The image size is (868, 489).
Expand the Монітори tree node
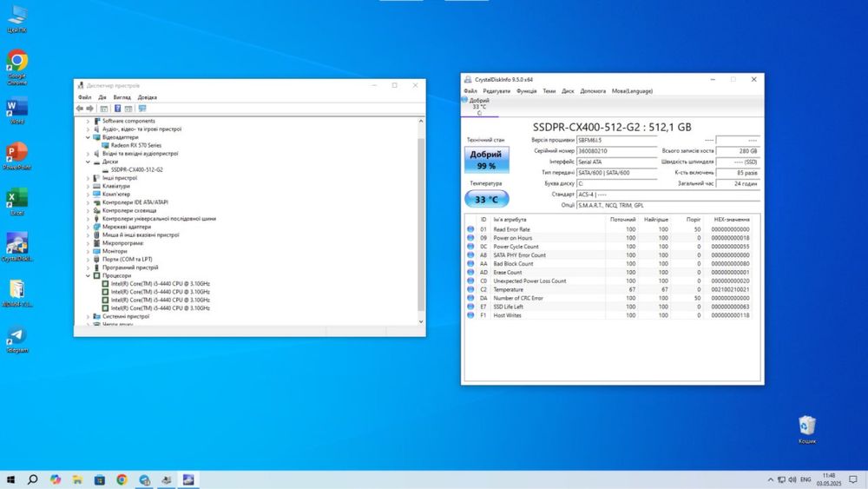[x=88, y=251]
